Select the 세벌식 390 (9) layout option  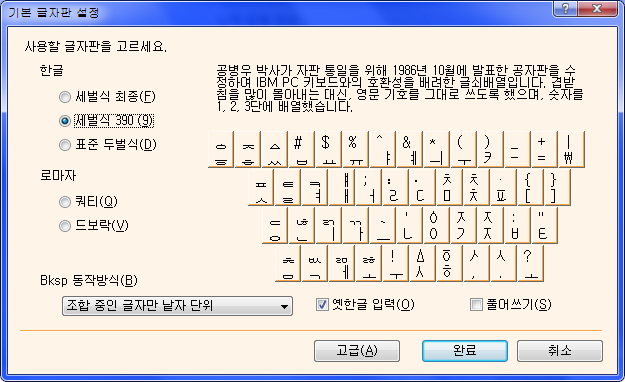pos(106,121)
